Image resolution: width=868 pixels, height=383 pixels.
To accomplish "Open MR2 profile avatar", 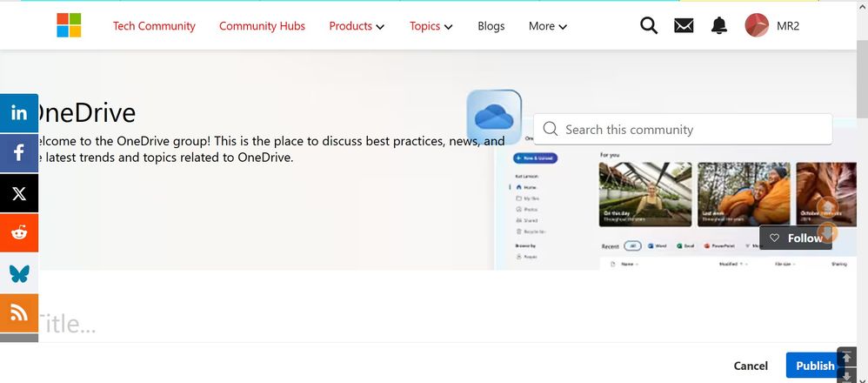I will pos(757,25).
